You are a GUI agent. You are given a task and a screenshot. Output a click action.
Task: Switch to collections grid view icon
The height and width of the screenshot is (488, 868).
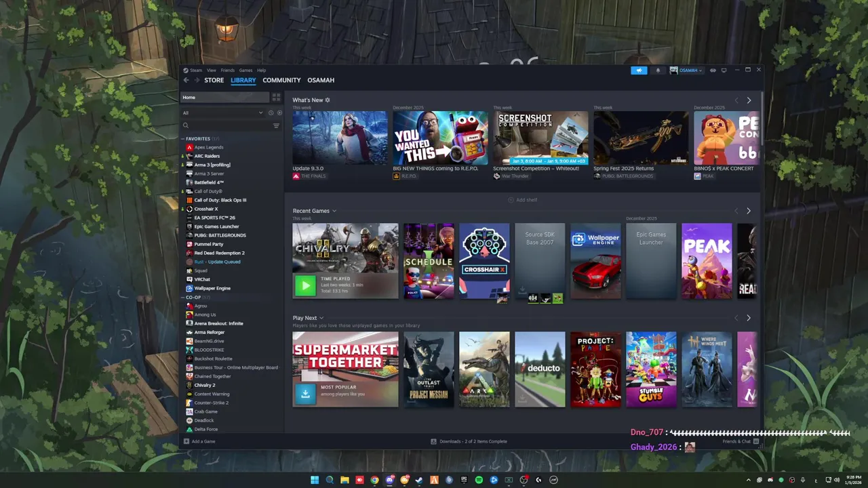tap(276, 97)
